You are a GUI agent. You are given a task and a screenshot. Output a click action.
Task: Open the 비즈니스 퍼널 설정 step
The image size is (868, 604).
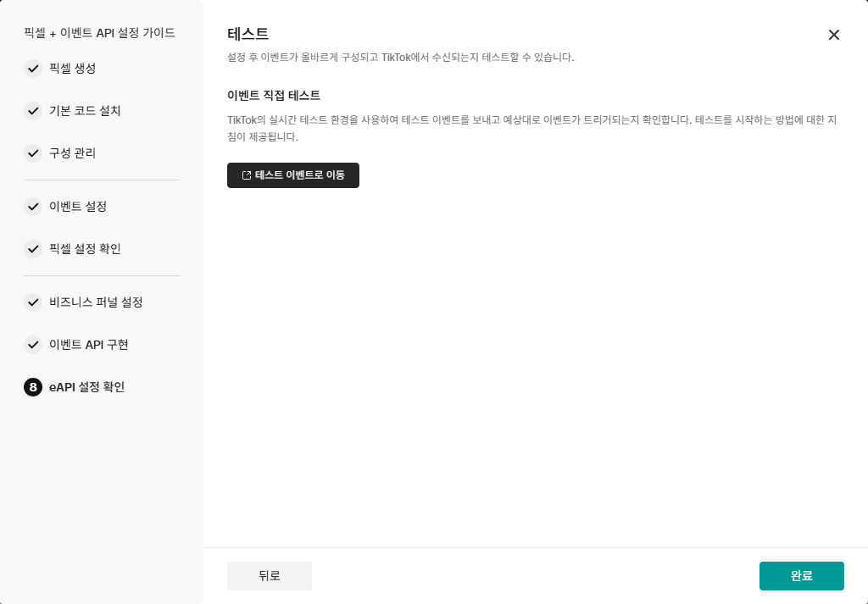tap(97, 302)
